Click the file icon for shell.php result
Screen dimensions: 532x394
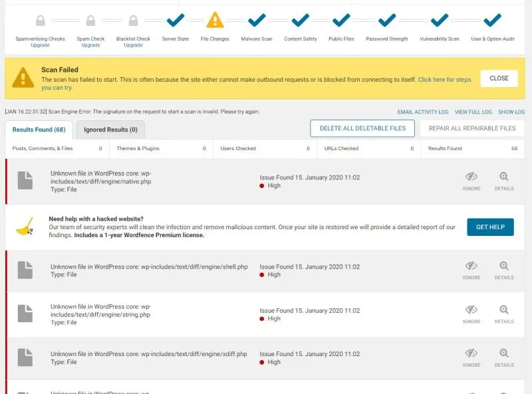pos(25,270)
